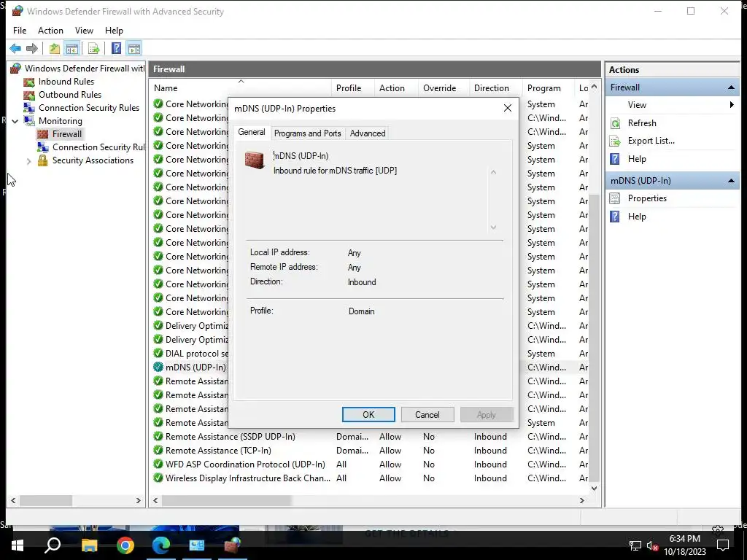Sort by the Profile column header
The height and width of the screenshot is (560, 747).
[352, 88]
